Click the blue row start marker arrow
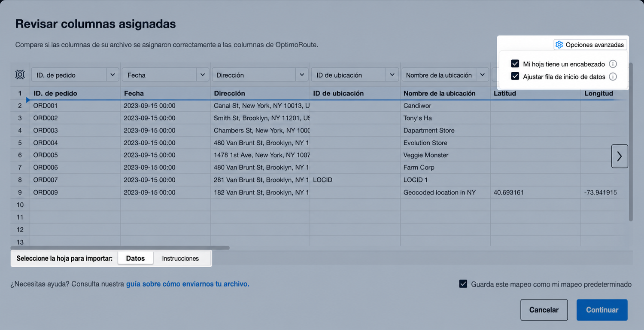 (x=28, y=100)
